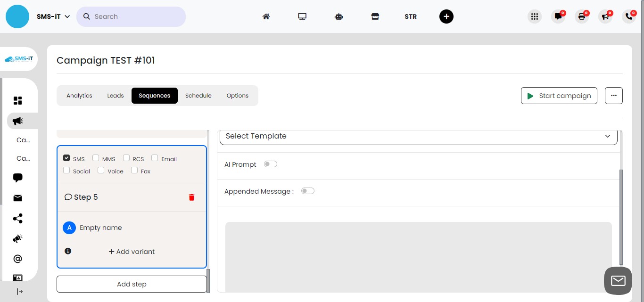644x302 pixels.
Task: Open the storefront marketplace icon
Action: click(375, 16)
